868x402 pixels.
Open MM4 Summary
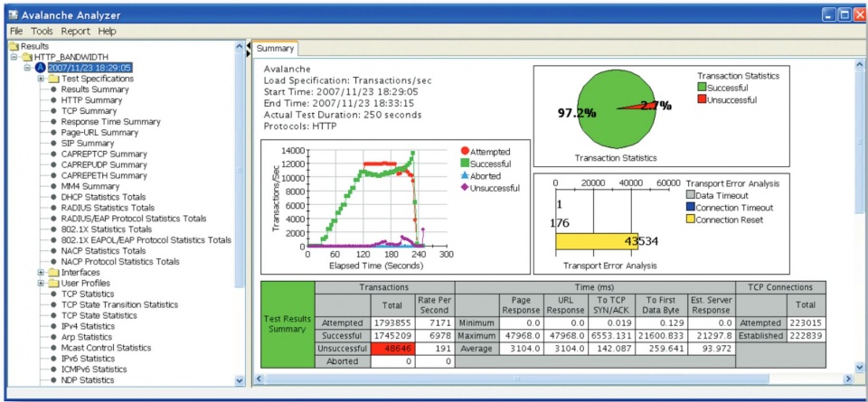point(90,186)
